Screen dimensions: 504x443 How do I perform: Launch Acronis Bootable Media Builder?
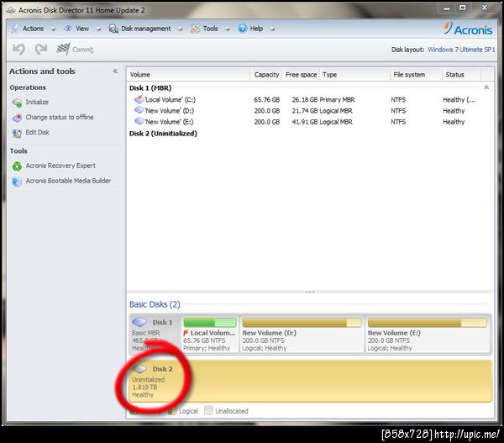(x=68, y=181)
